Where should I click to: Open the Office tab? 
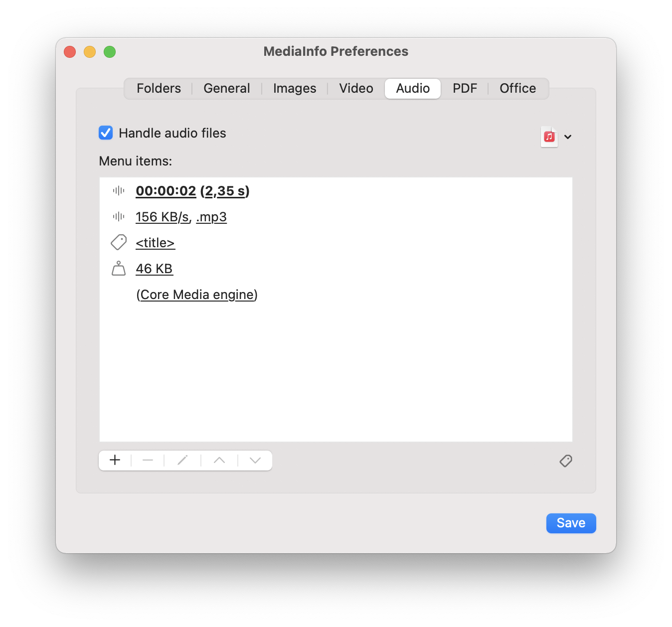pyautogui.click(x=518, y=89)
